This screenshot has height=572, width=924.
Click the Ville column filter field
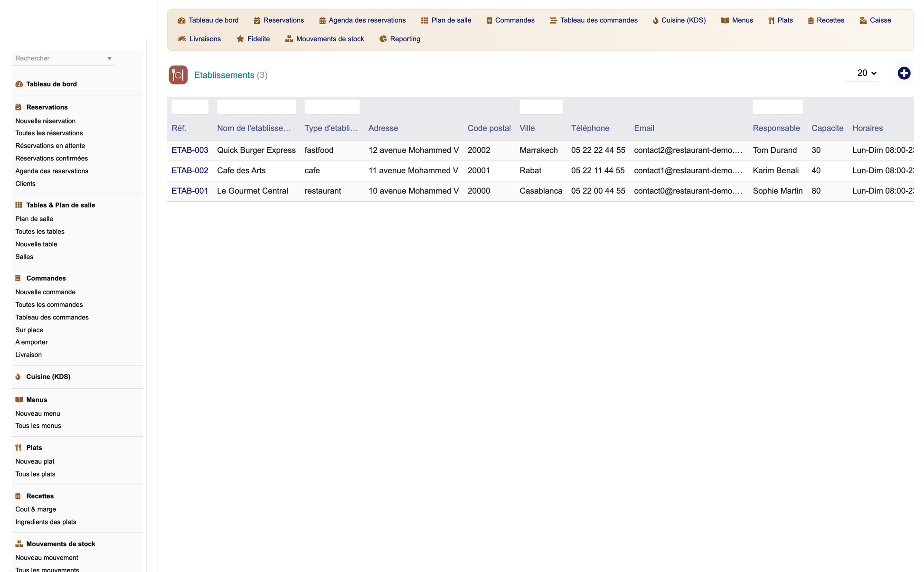tap(541, 107)
